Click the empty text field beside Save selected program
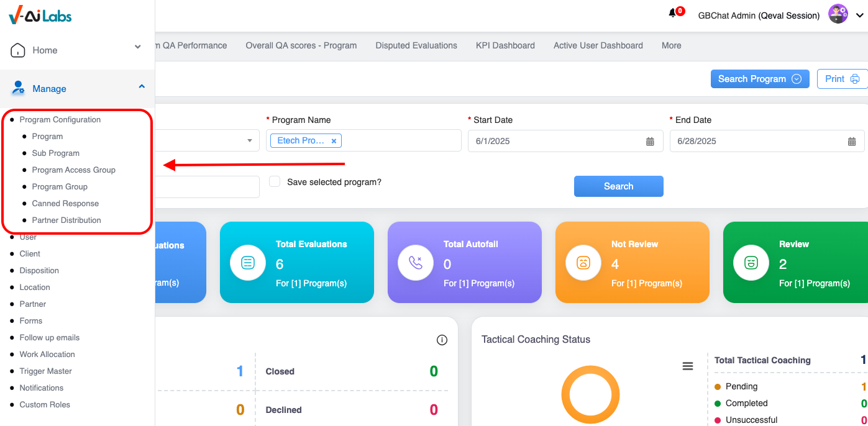Viewport: 868px width, 426px height. 208,187
